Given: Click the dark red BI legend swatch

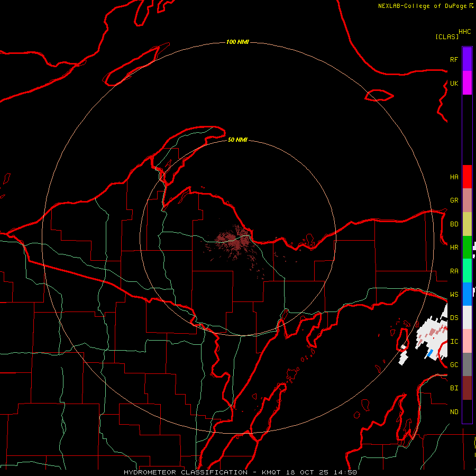Looking at the screenshot, I should (x=467, y=388).
